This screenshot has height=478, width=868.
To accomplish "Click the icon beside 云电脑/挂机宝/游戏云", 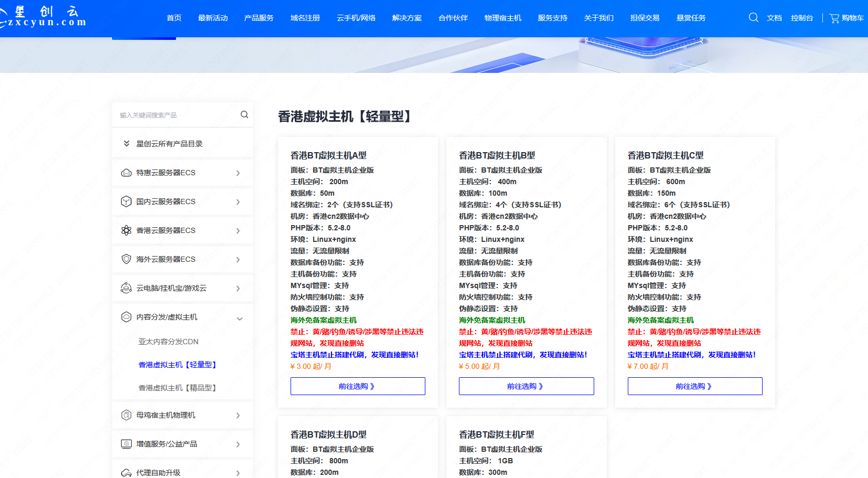I will (x=126, y=288).
